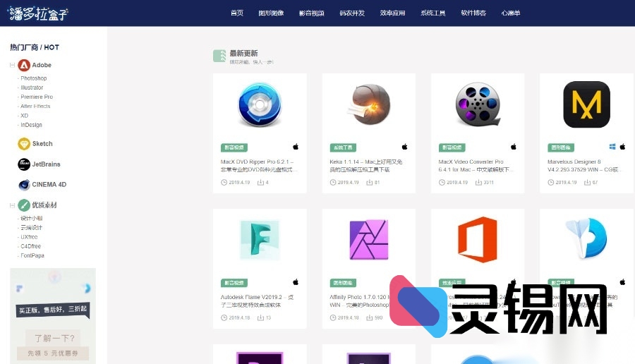Click the green 优质素材 brush icon
This screenshot has height=364, width=635.
(24, 205)
